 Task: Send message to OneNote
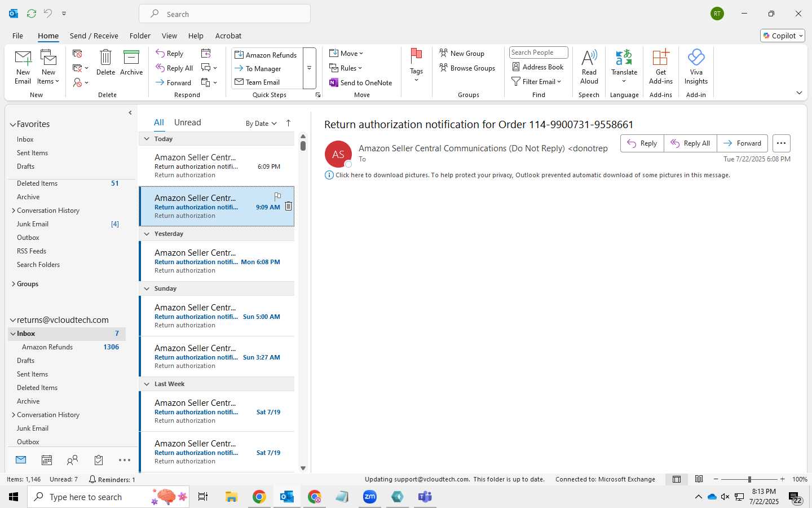pyautogui.click(x=361, y=82)
